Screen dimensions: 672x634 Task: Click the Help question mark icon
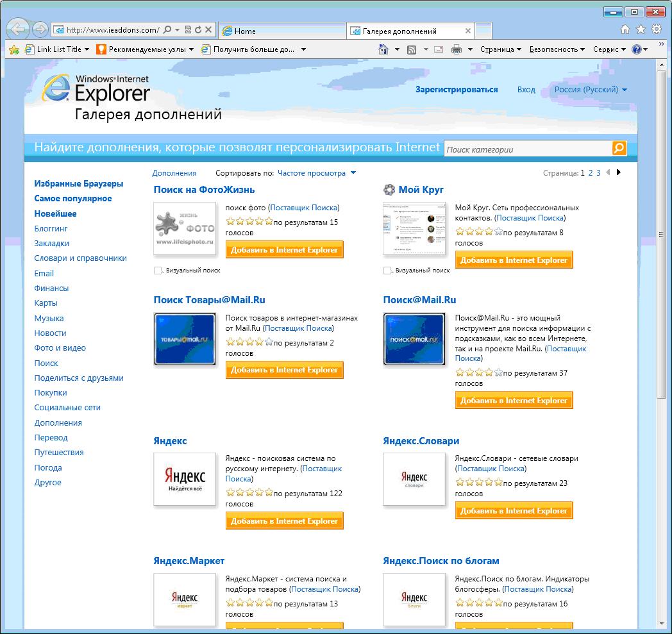coord(637,49)
